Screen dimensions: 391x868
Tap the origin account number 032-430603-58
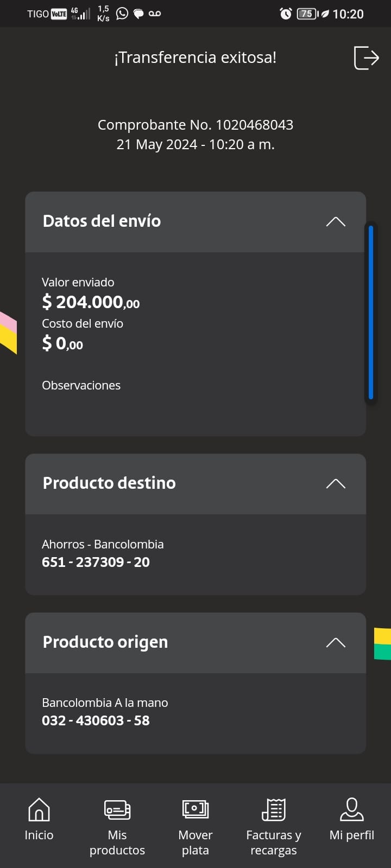96,720
